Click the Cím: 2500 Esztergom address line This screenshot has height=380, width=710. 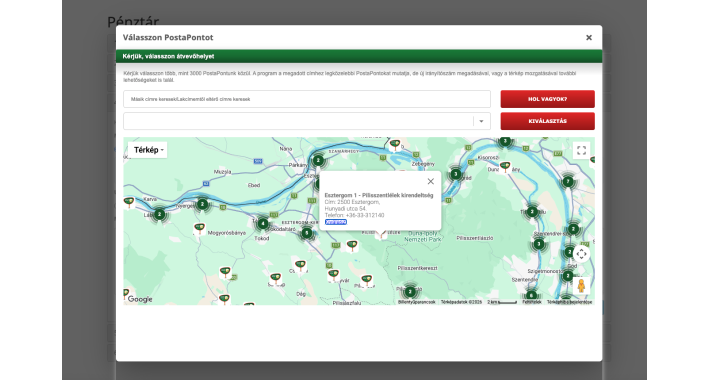click(x=352, y=202)
